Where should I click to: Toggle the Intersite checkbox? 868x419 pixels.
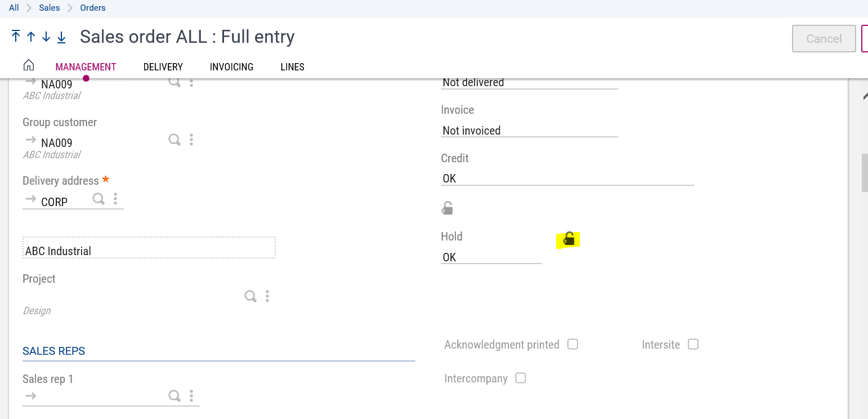(x=693, y=344)
